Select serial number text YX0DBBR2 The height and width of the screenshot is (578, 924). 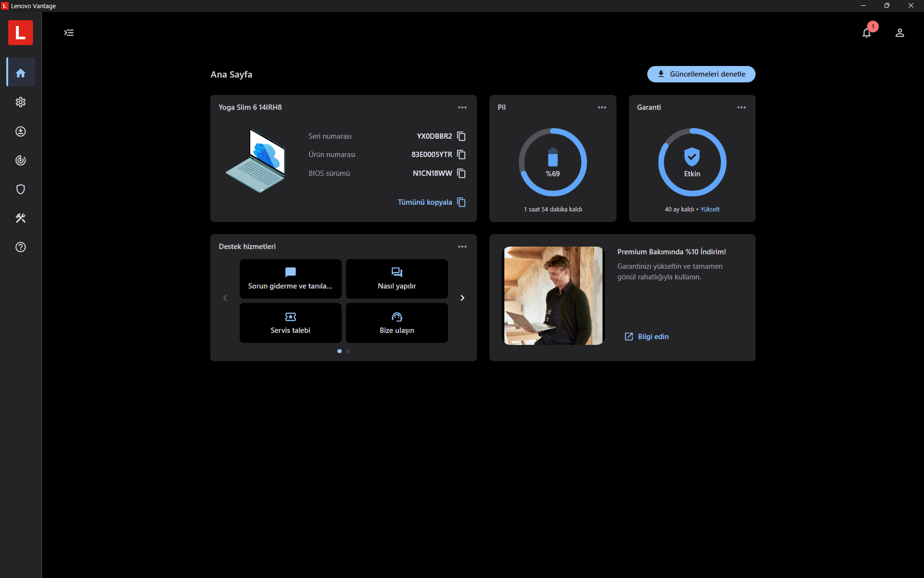tap(435, 136)
